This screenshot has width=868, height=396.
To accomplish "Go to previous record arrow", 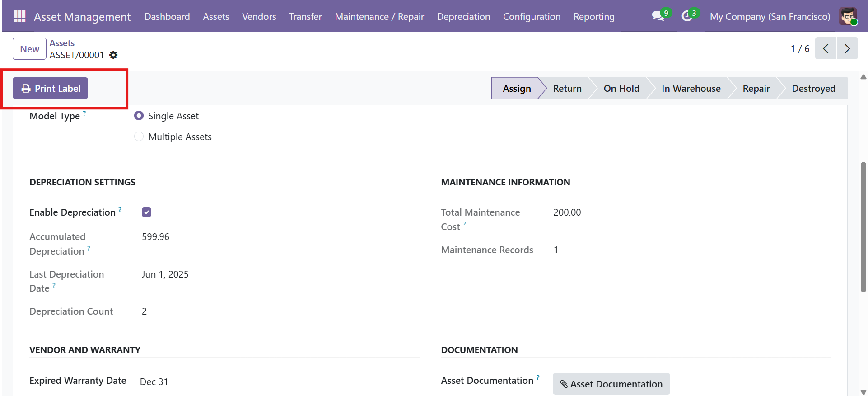I will pyautogui.click(x=826, y=48).
